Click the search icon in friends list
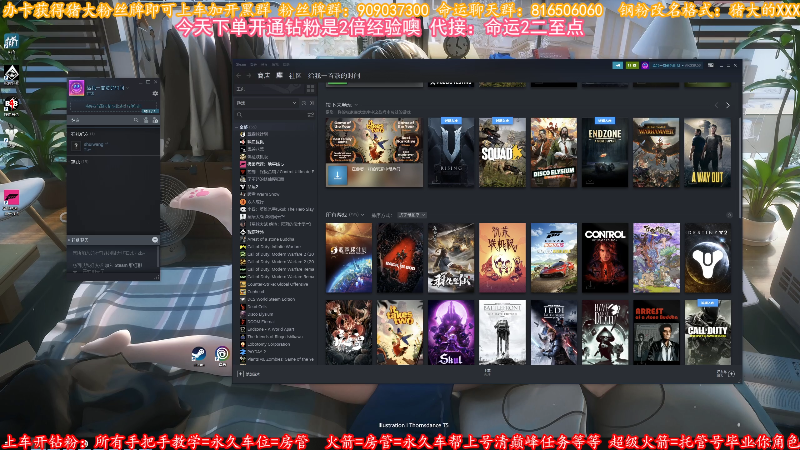This screenshot has height=450, width=800. (136, 120)
